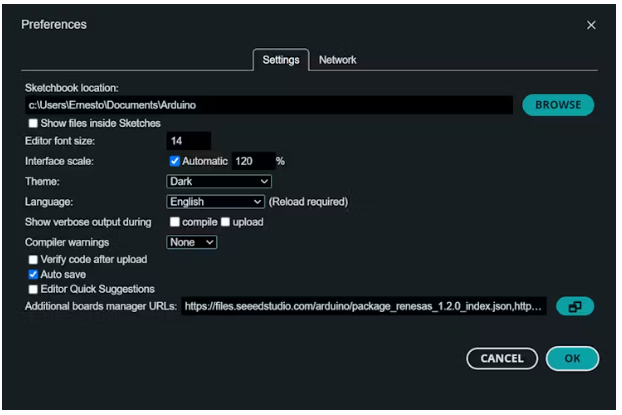Open the Theme dropdown showing Dark

click(218, 182)
